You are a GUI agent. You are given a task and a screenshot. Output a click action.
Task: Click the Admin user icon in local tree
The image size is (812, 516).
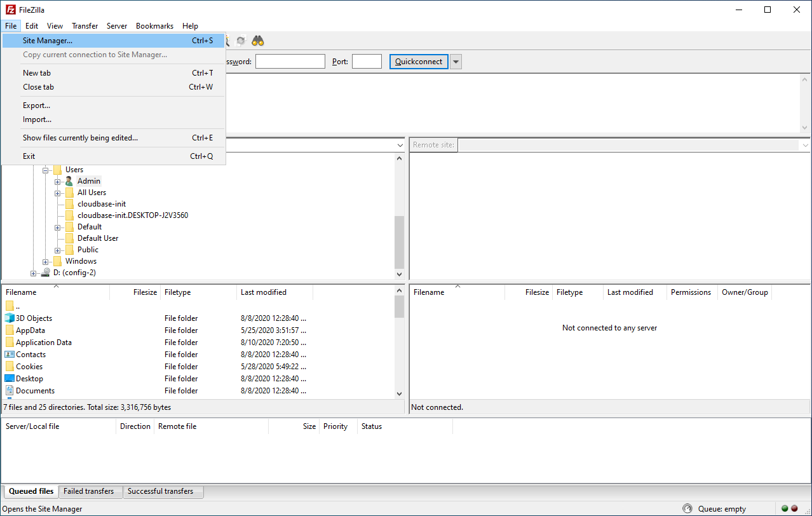pyautogui.click(x=69, y=181)
